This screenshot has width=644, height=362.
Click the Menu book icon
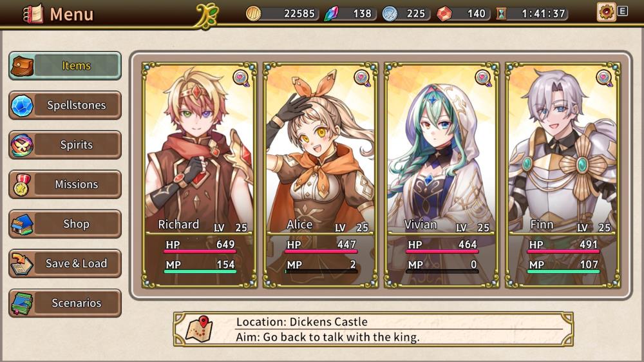click(33, 14)
